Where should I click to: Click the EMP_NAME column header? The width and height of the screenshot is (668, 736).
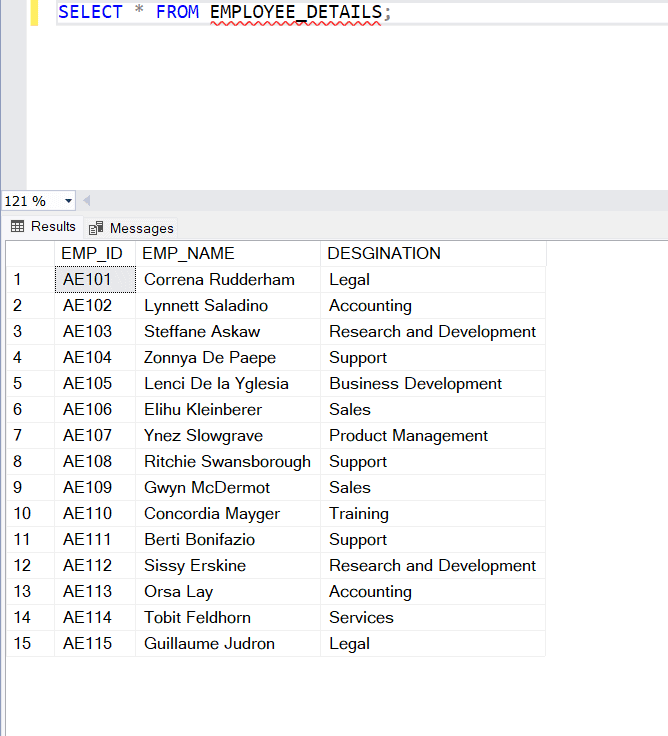pyautogui.click(x=228, y=253)
